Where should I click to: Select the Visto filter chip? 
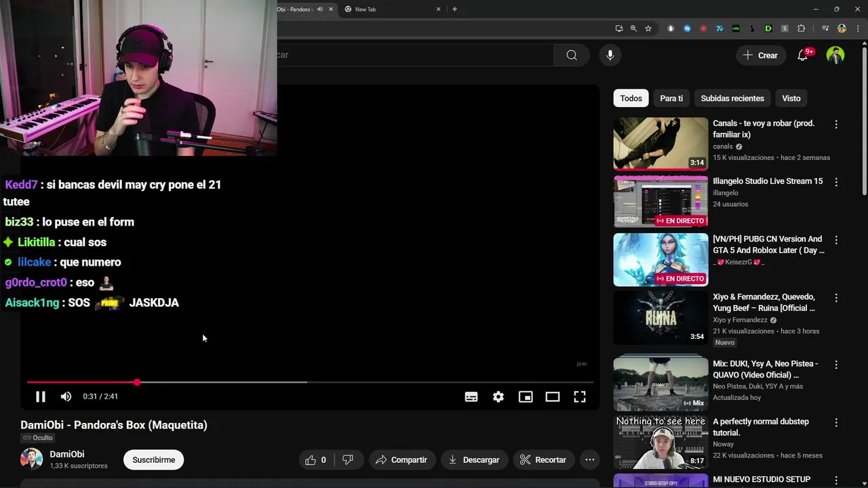click(x=791, y=98)
